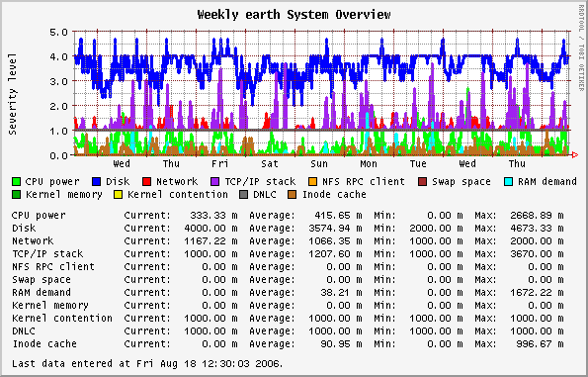The width and height of the screenshot is (588, 377).
Task: Click the 'DNLC' statistics row label
Action: coord(24,330)
